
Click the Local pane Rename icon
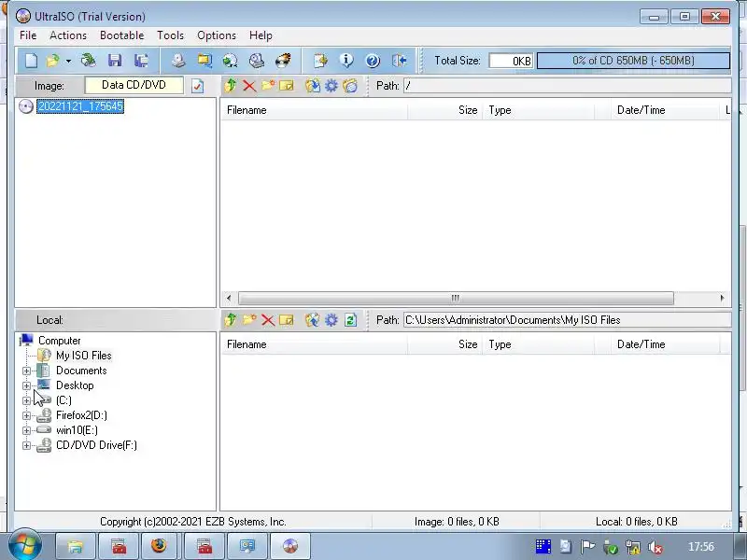coord(287,320)
